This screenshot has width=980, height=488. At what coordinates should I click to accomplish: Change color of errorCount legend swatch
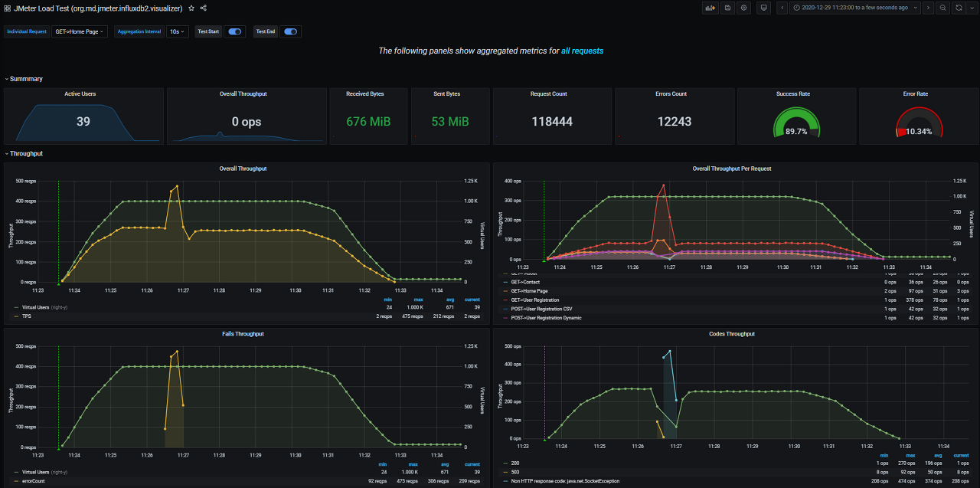click(x=16, y=481)
